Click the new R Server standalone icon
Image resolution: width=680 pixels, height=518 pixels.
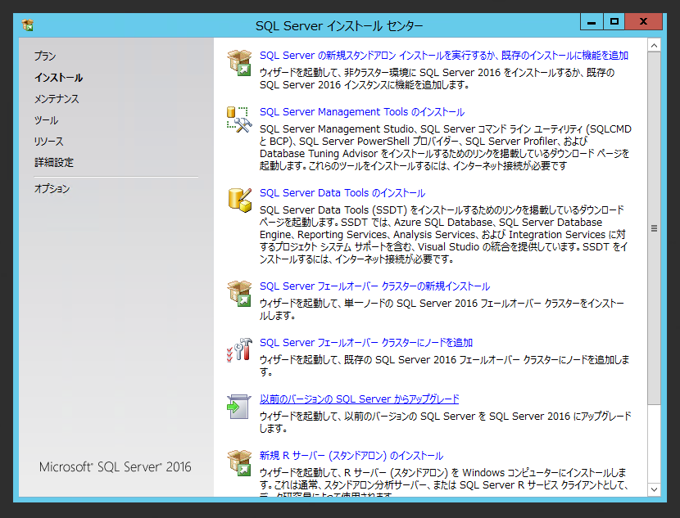[x=239, y=463]
